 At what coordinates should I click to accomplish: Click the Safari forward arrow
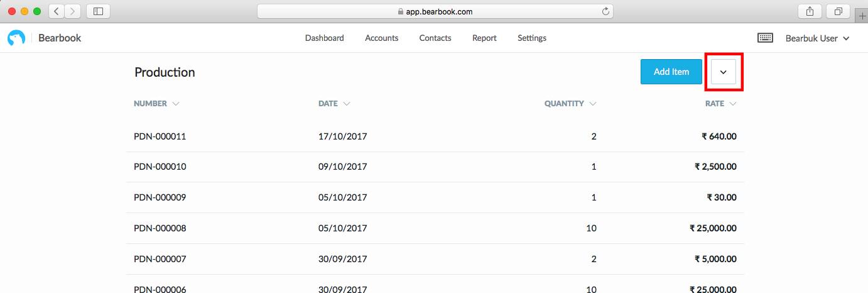[x=72, y=11]
